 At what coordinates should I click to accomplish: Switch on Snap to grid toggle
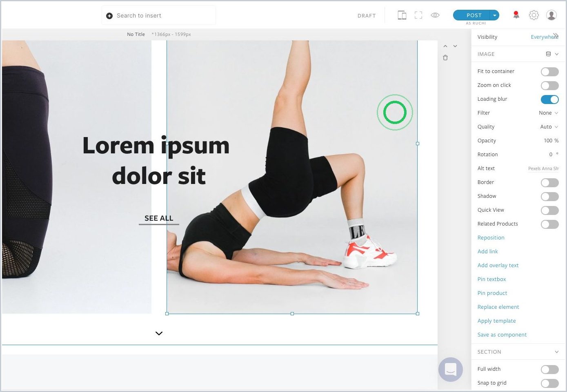tap(550, 383)
